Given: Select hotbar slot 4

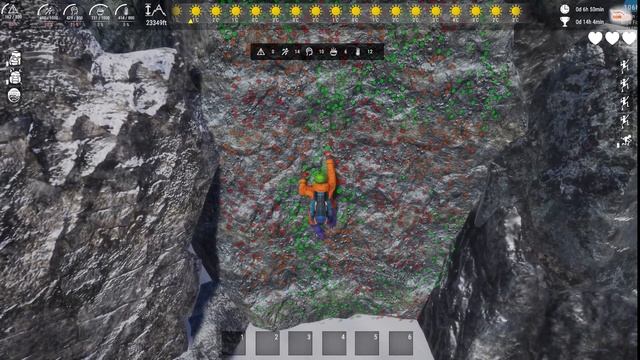Looking at the screenshot, I should pos(334,343).
